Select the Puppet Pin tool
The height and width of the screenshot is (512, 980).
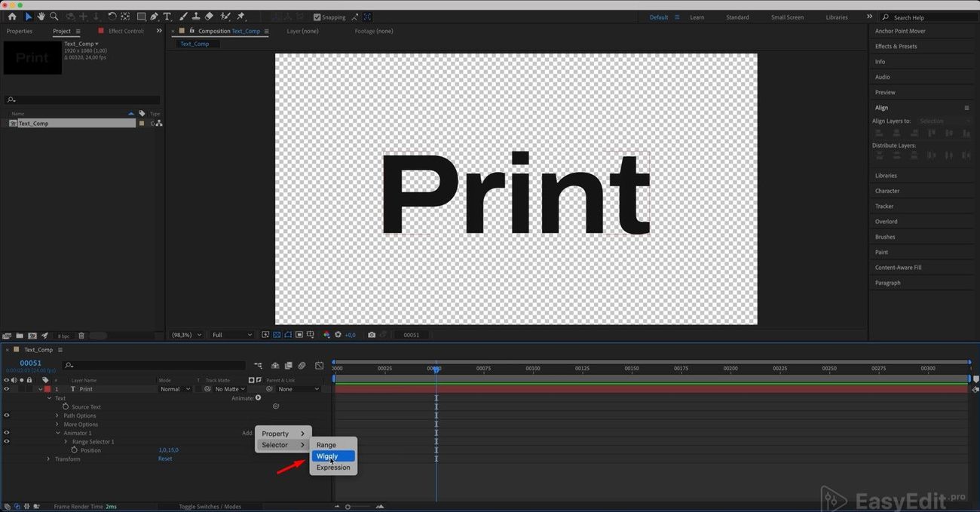pos(241,17)
